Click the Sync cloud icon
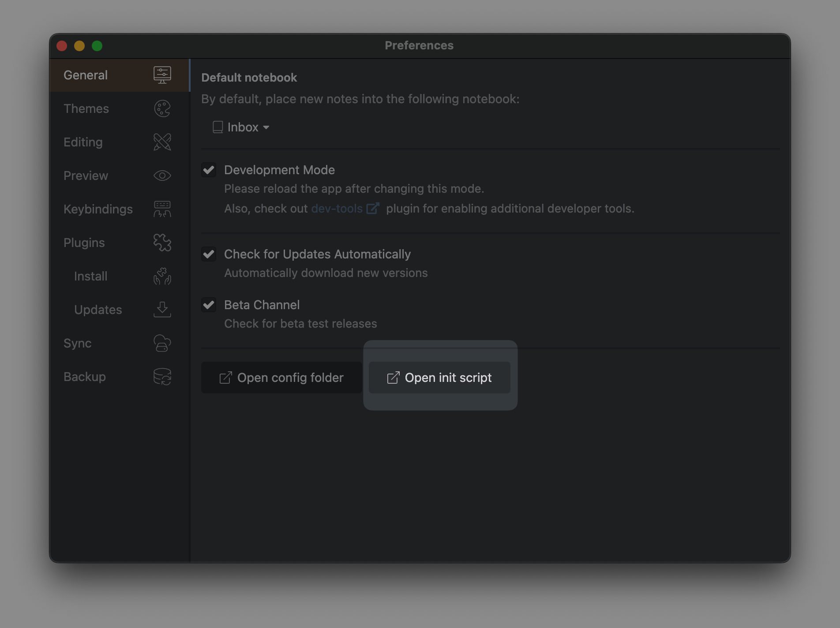This screenshot has height=628, width=840. click(162, 343)
